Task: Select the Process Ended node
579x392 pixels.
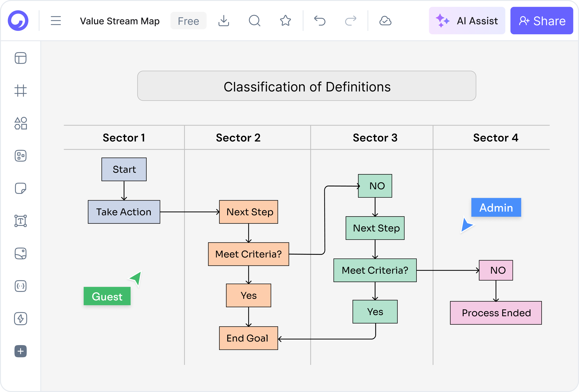Action: [496, 313]
